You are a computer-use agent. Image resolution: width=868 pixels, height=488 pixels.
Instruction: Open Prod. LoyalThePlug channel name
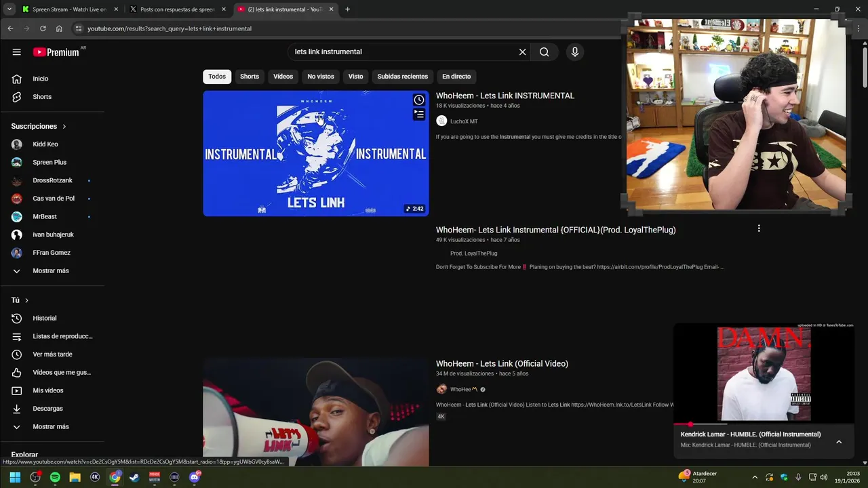click(473, 253)
